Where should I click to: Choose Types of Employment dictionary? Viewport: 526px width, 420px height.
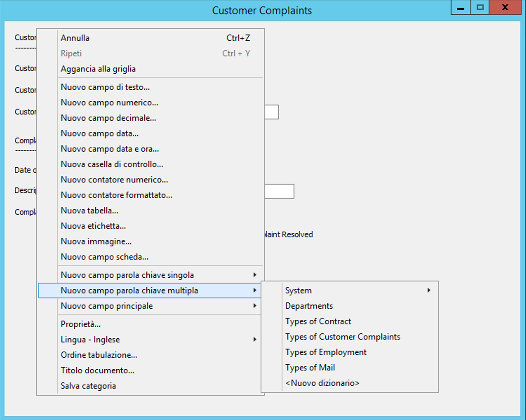(350, 352)
